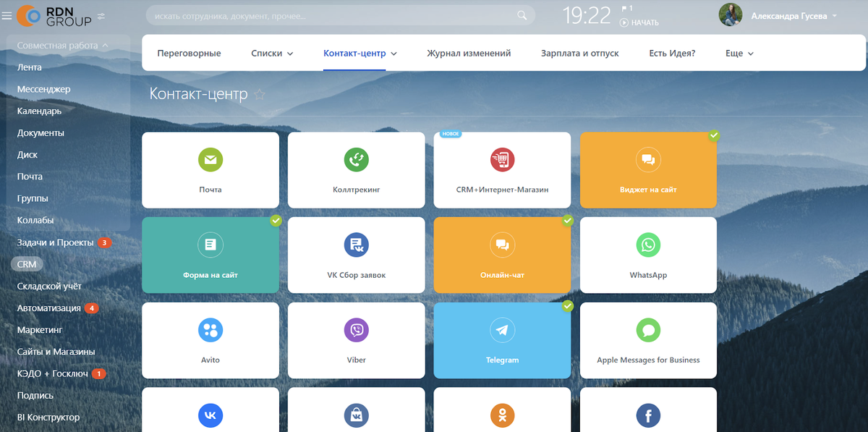This screenshot has width=868, height=432.
Task: Open the Есть Идея? tab
Action: coord(672,53)
